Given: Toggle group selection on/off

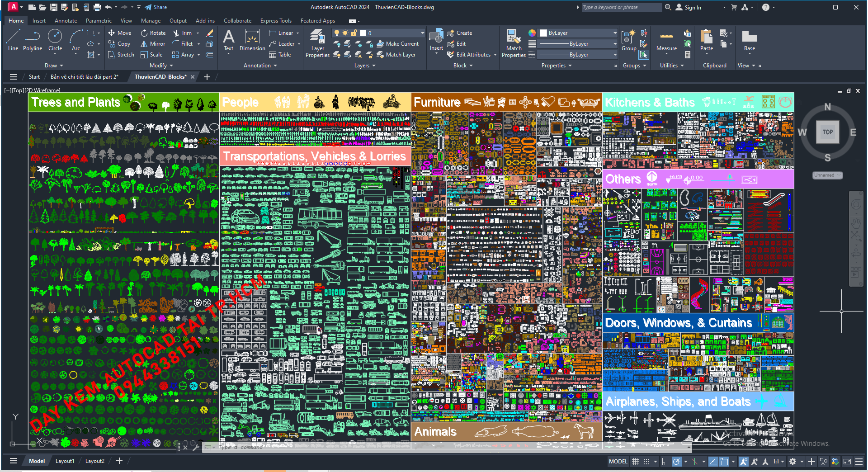Looking at the screenshot, I should pos(643,55).
